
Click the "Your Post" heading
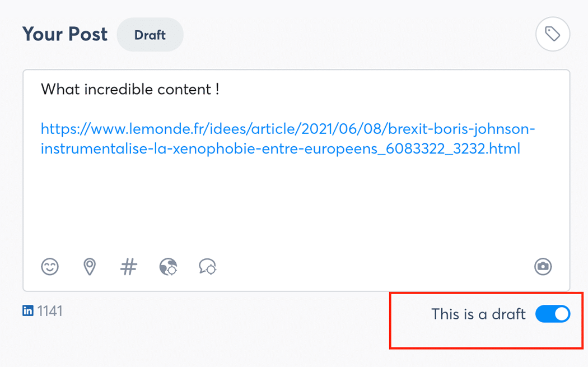pos(65,34)
